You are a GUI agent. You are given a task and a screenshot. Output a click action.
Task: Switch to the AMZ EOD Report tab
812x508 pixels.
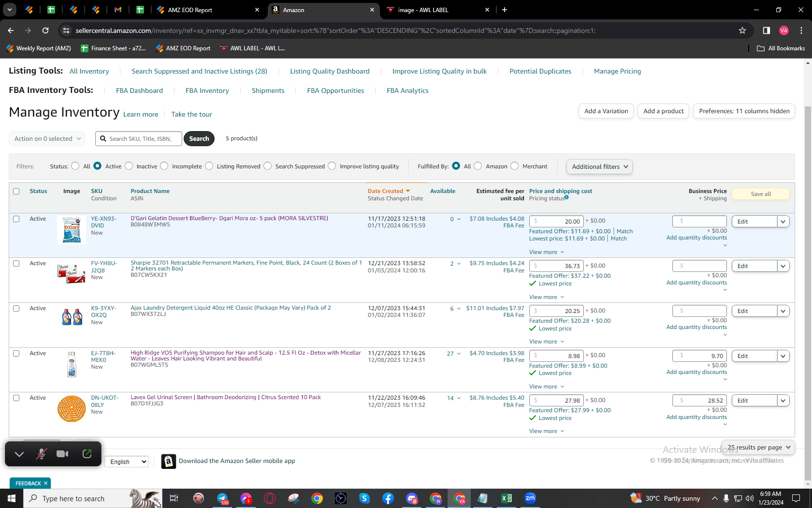coord(208,10)
